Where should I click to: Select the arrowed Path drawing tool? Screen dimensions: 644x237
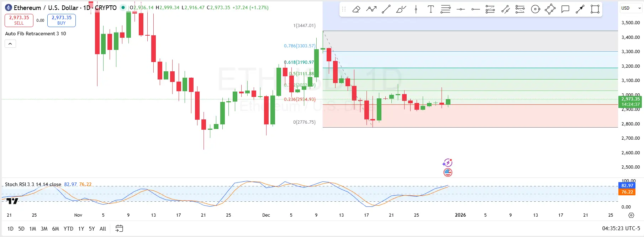pos(371,9)
